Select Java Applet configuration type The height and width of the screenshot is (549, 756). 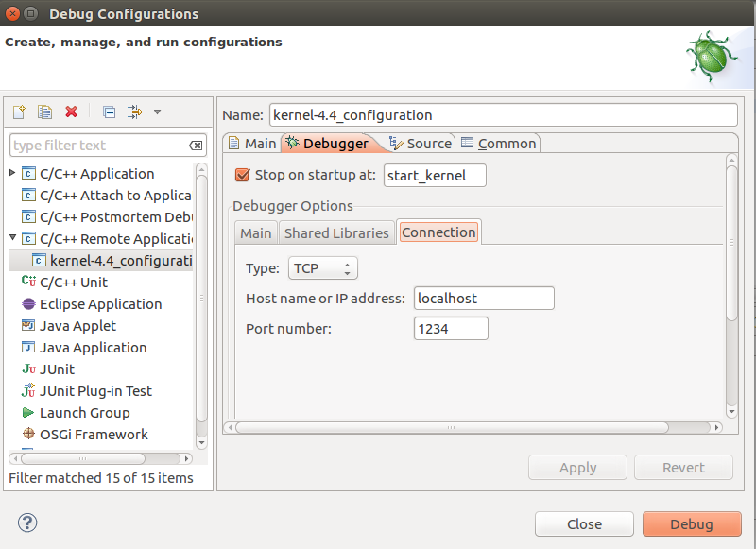78,326
